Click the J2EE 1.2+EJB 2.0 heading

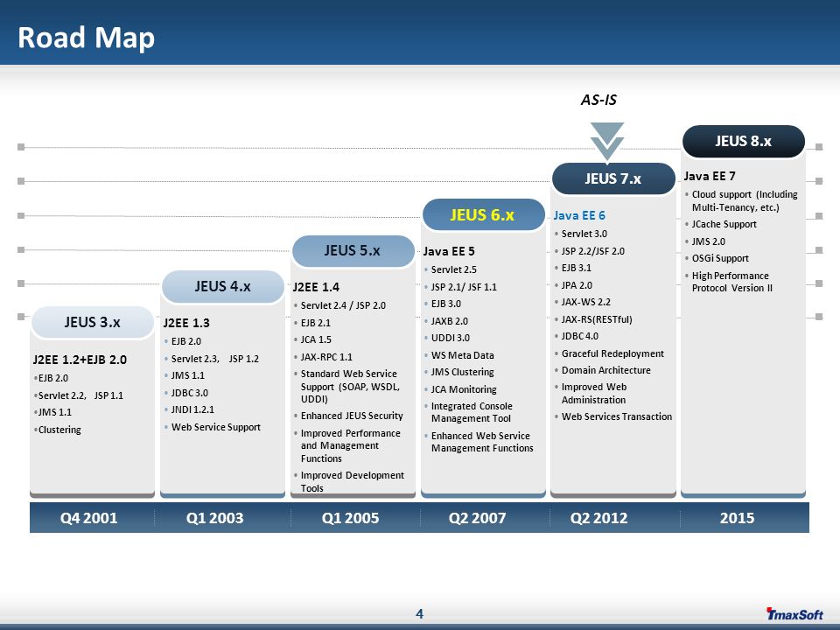click(80, 360)
